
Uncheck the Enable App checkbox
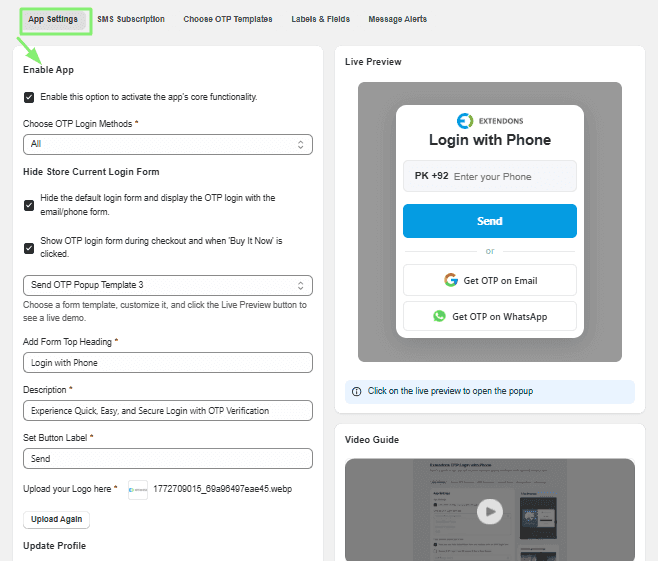pyautogui.click(x=29, y=97)
